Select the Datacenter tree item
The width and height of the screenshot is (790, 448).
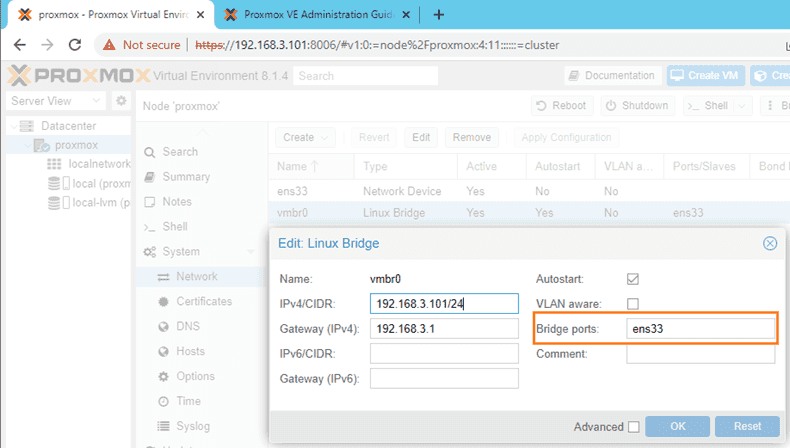pyautogui.click(x=68, y=126)
